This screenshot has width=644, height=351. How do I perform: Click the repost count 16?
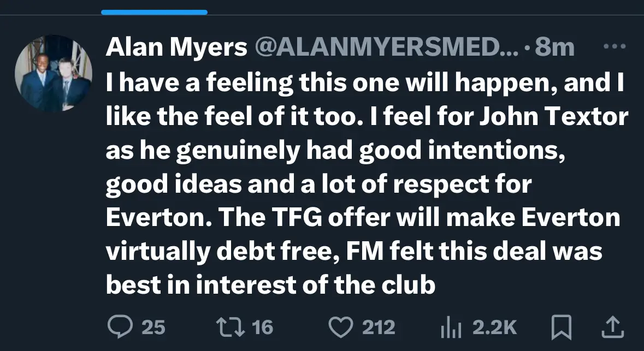[262, 327]
